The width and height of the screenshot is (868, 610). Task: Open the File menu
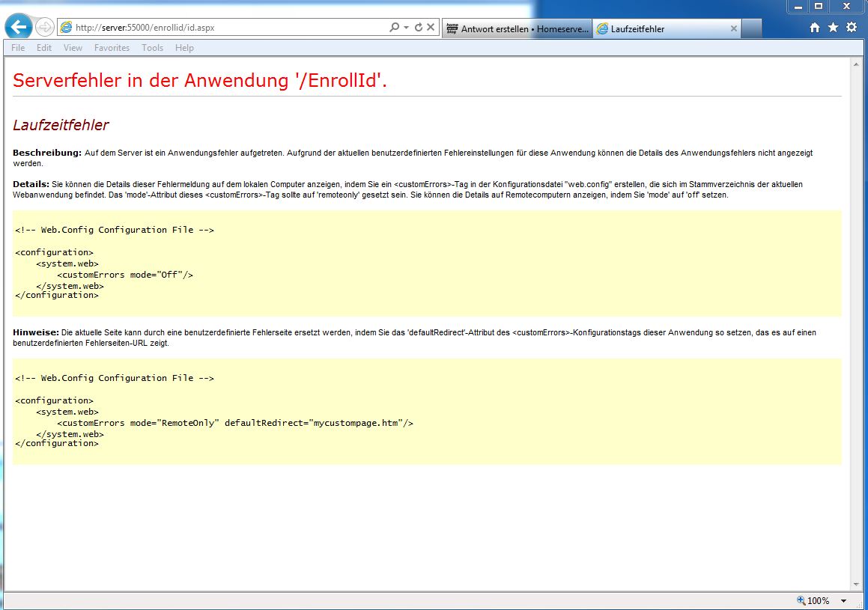(x=18, y=48)
